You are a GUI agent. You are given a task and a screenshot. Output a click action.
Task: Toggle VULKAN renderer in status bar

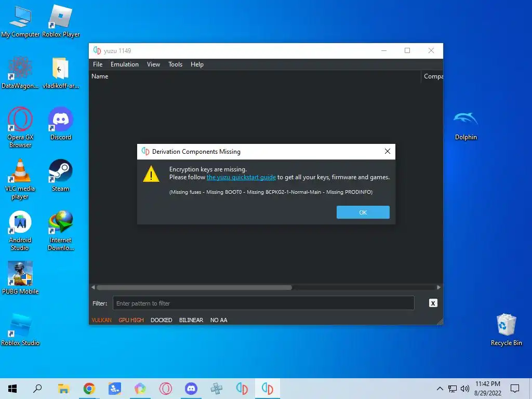click(x=101, y=320)
